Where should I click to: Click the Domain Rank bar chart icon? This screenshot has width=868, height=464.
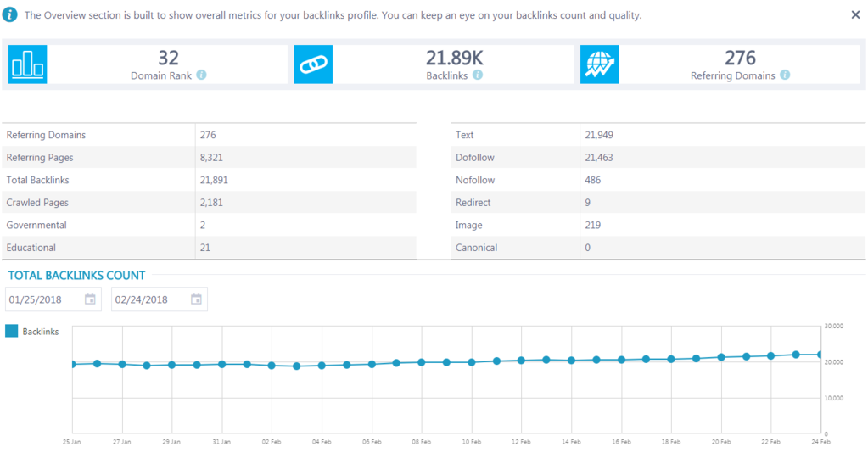(28, 64)
